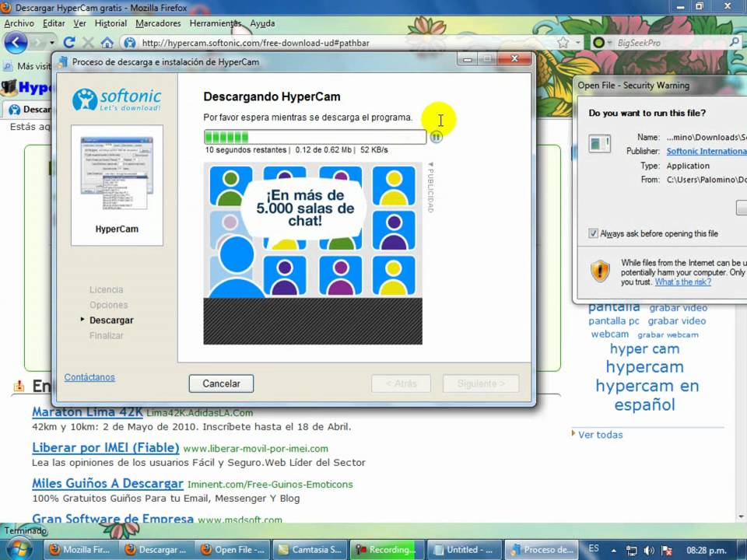Open the back/forward history dropdown arrow

pyautogui.click(x=52, y=43)
